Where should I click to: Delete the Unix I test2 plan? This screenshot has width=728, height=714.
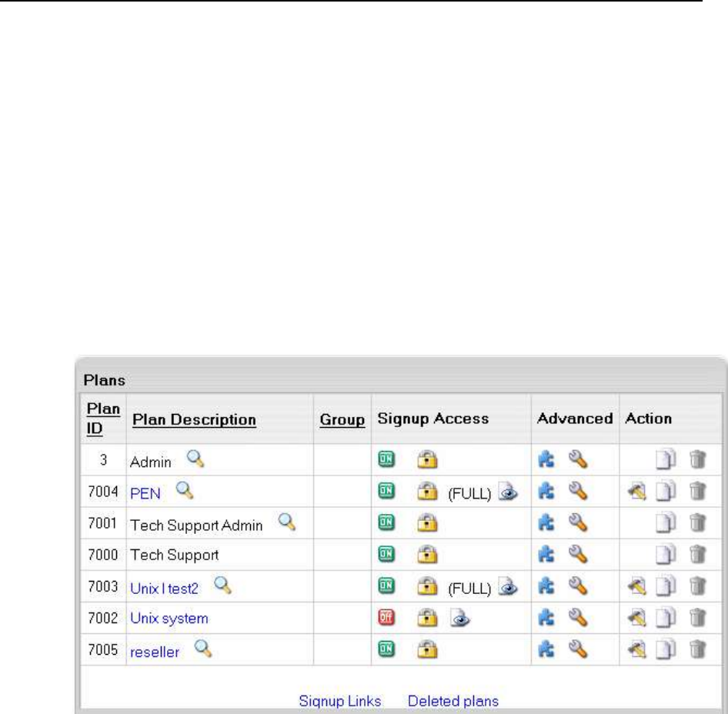click(x=698, y=586)
